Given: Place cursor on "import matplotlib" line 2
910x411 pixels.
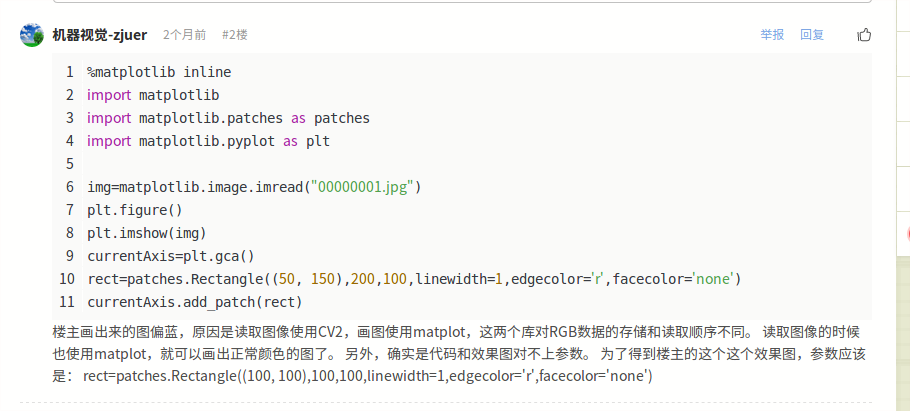Looking at the screenshot, I should coord(153,95).
